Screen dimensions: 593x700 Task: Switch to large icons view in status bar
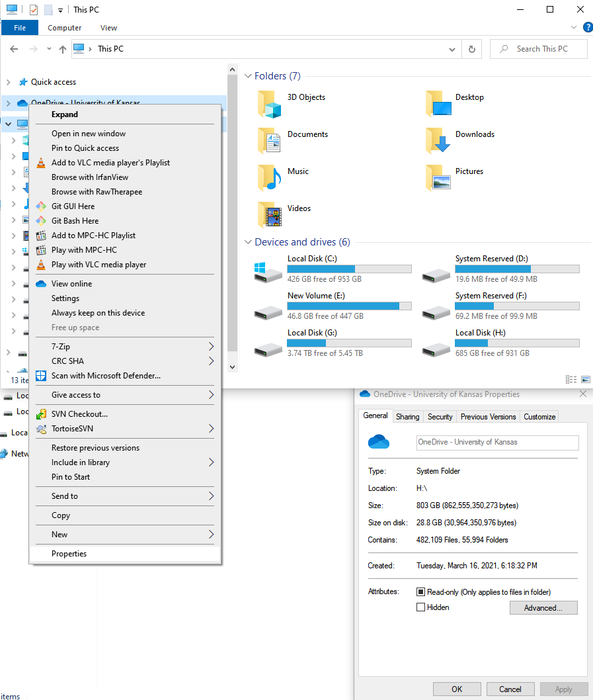click(x=586, y=380)
